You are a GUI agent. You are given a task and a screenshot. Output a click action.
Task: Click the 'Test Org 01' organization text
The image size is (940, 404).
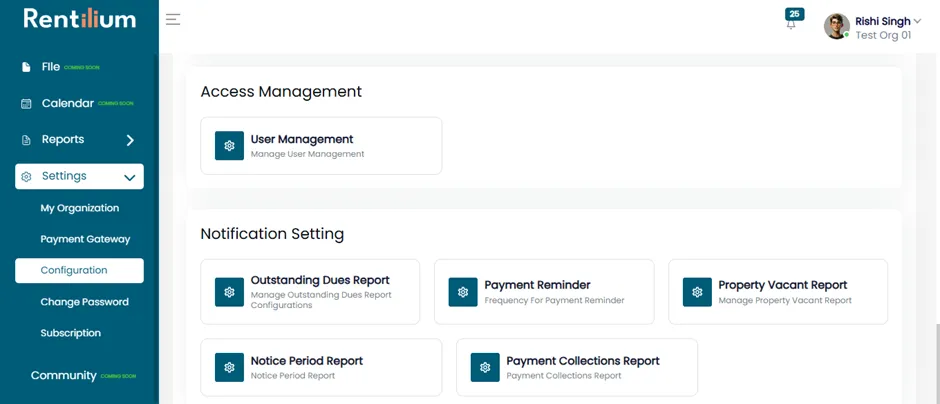pos(883,35)
